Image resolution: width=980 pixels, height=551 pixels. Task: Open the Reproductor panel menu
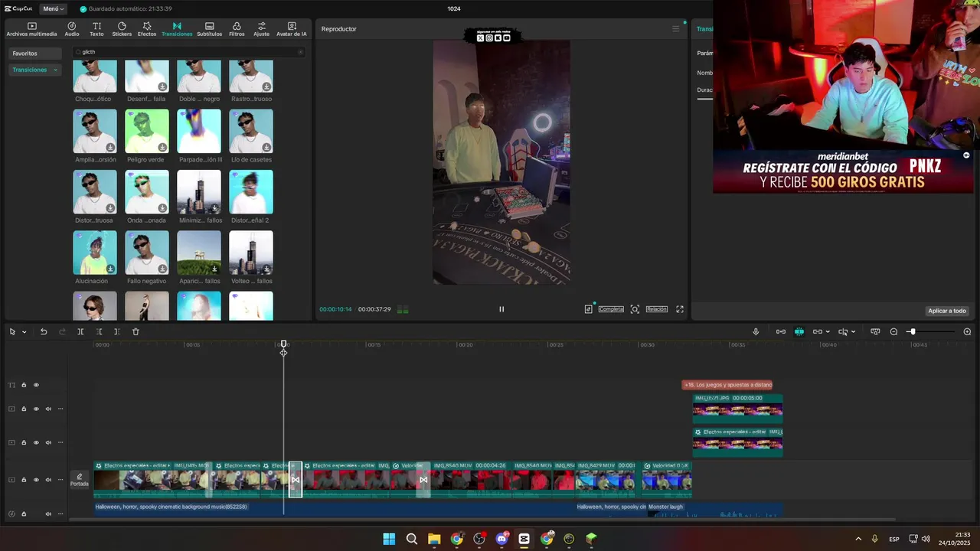coord(675,29)
